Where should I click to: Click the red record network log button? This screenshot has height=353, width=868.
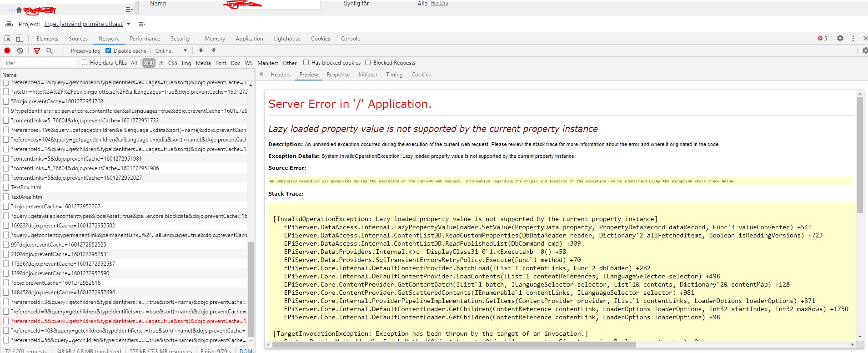pos(7,50)
